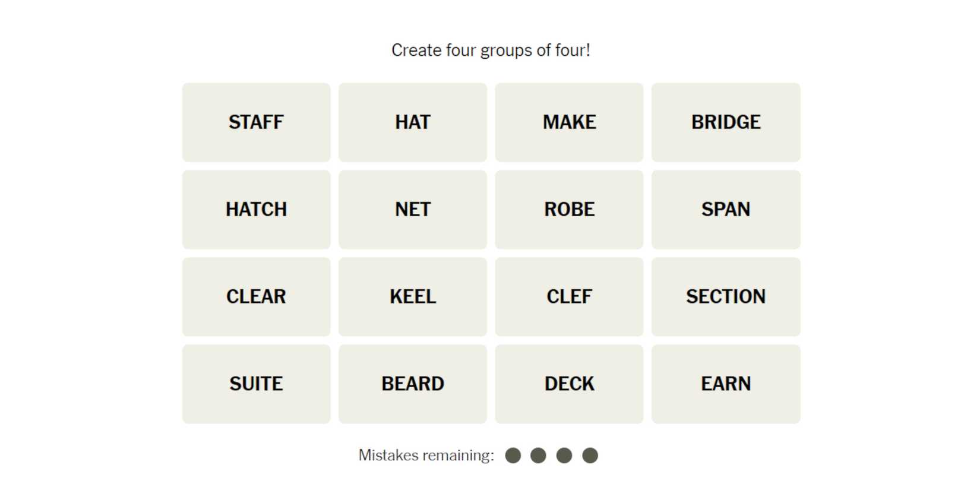980x490 pixels.
Task: Click the rightmost mistakes remaining dot
Action: 590,456
